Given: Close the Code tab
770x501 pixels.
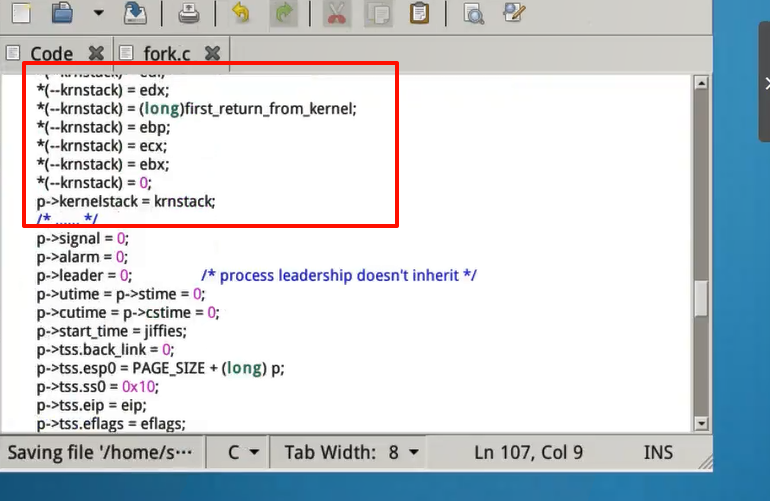Looking at the screenshot, I should tap(96, 53).
